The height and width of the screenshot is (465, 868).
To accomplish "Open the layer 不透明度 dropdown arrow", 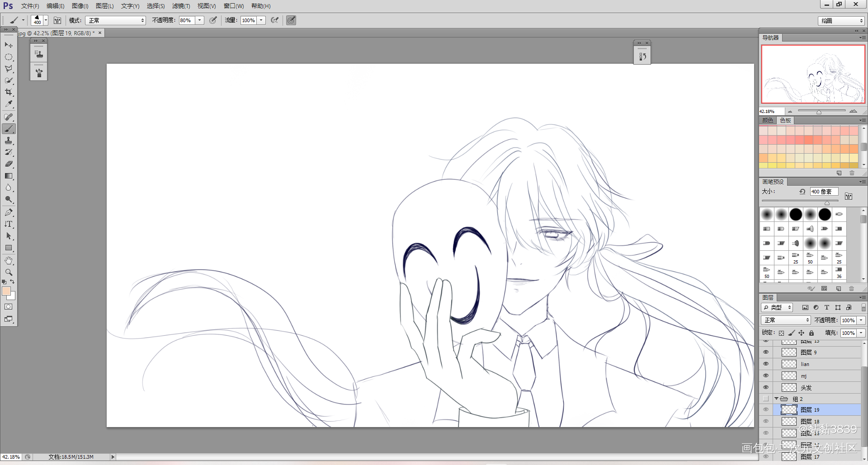I will tap(861, 320).
